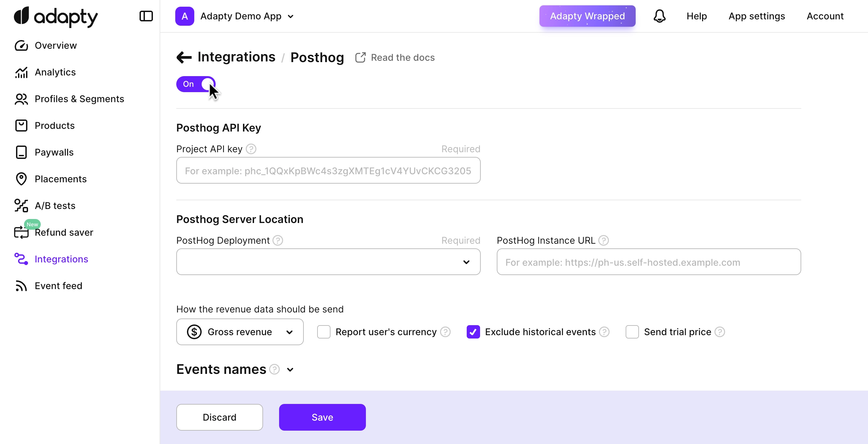Open the Event feed section

[59, 286]
